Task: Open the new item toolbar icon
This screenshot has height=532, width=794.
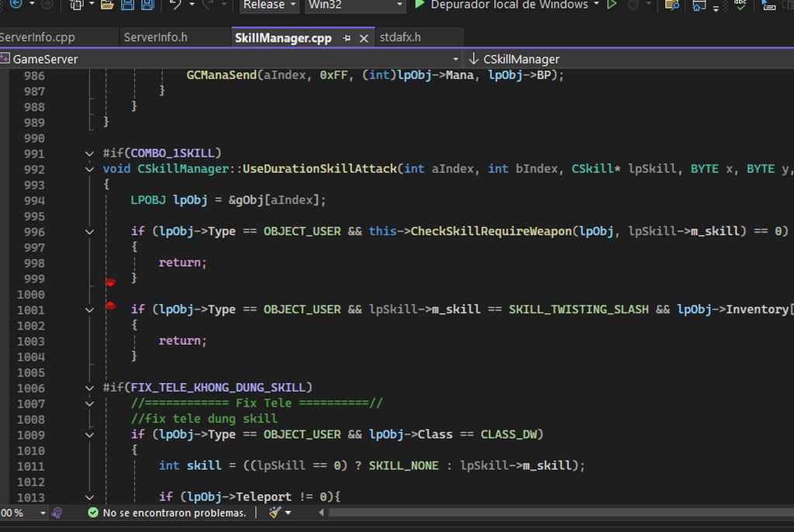Action: [77, 5]
